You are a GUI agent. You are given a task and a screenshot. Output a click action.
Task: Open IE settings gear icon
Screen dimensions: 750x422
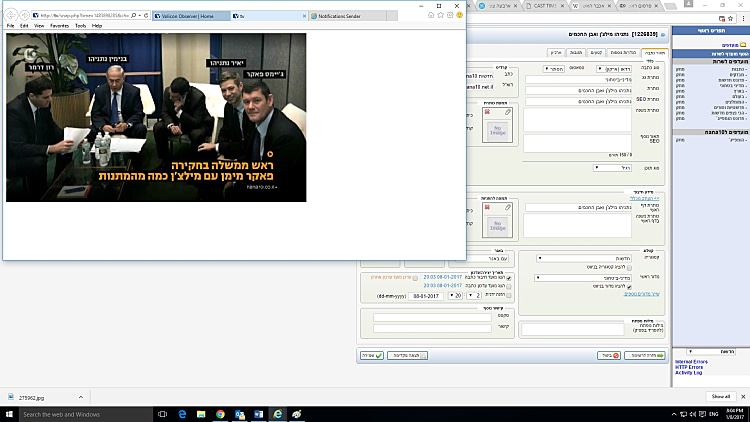point(449,16)
